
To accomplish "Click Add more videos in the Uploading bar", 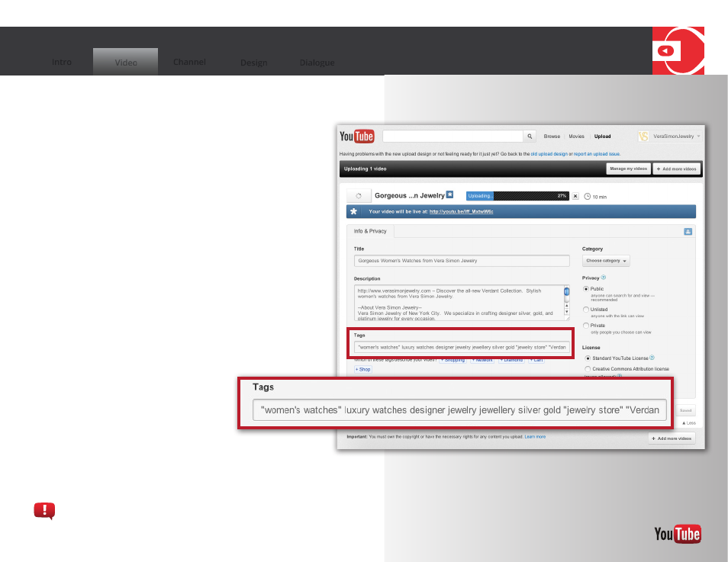I will pyautogui.click(x=676, y=169).
